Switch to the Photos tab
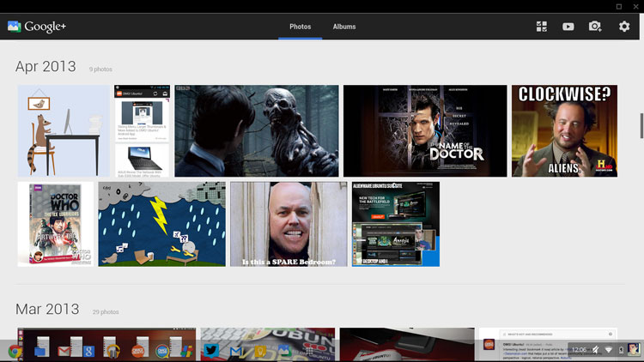Image resolution: width=644 pixels, height=362 pixels. click(x=301, y=27)
